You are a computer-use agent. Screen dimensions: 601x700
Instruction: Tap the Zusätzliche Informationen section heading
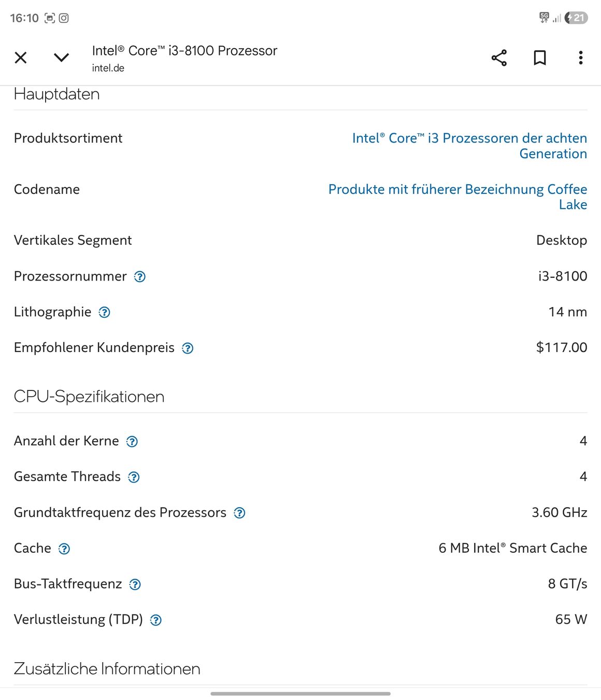coord(107,669)
